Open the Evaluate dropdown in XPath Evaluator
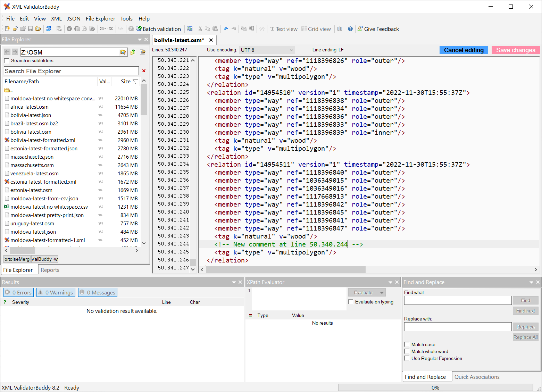Viewport: 542px width, 392px height. point(381,292)
